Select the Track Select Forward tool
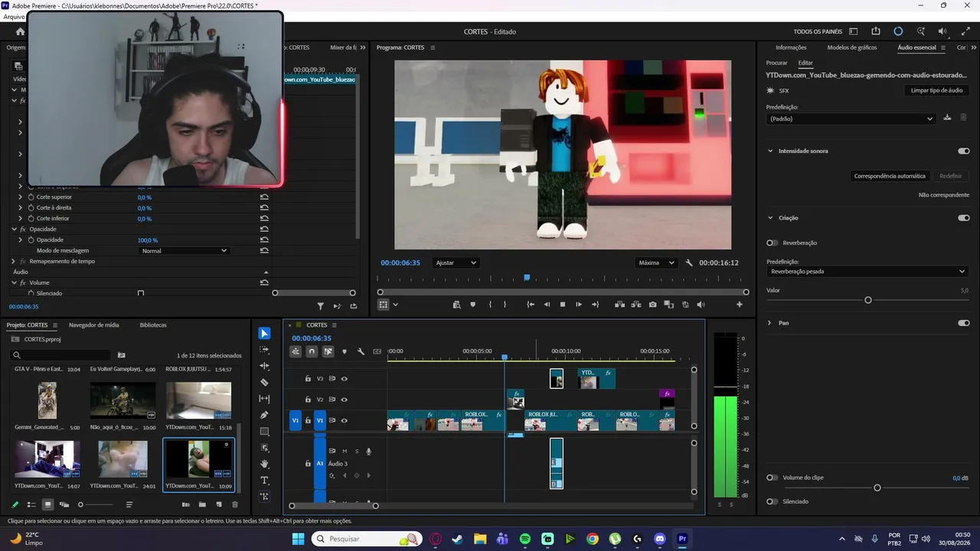Screen dimensions: 980x551 [x=264, y=350]
